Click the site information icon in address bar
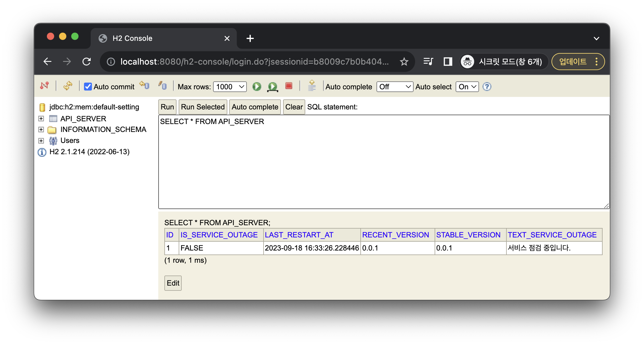 coord(111,62)
